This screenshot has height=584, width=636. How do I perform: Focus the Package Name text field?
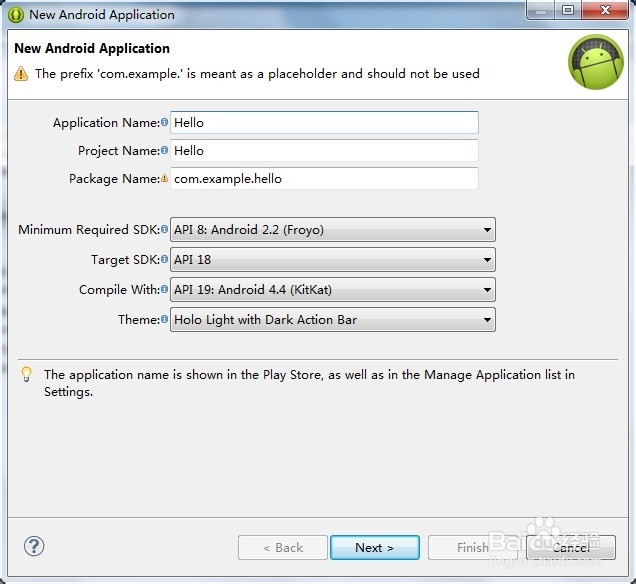tap(324, 178)
